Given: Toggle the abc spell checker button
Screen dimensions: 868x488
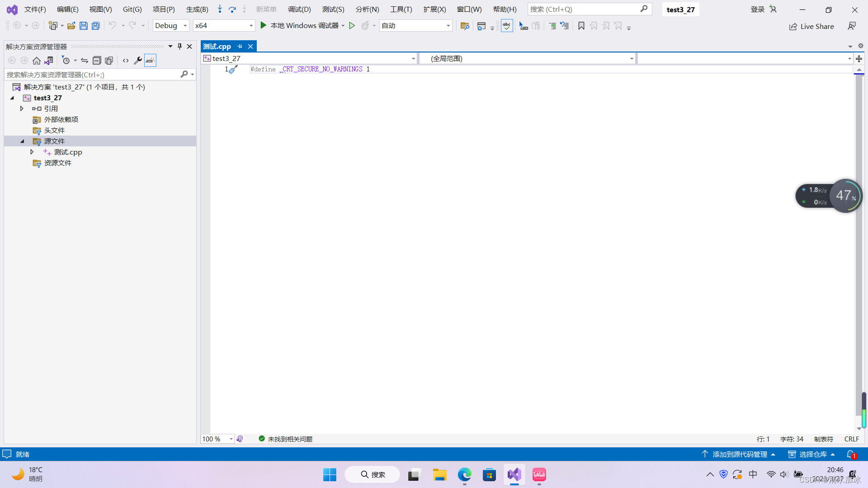Looking at the screenshot, I should pos(507,26).
